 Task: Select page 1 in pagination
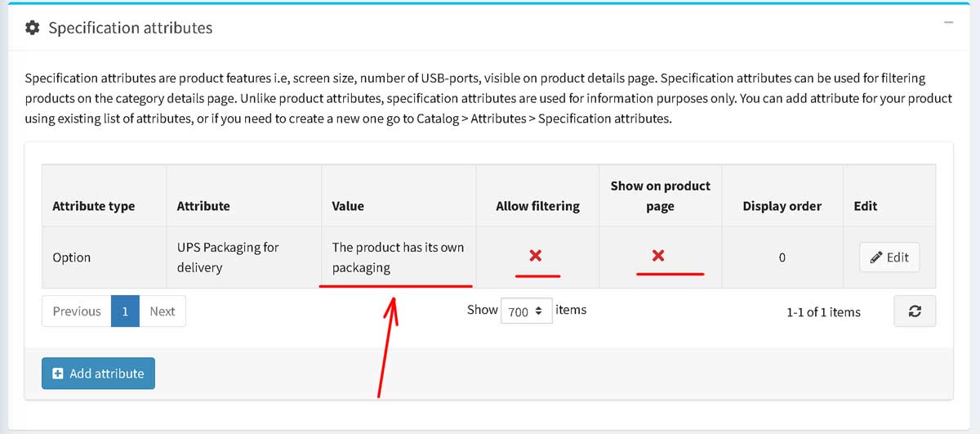click(x=125, y=311)
